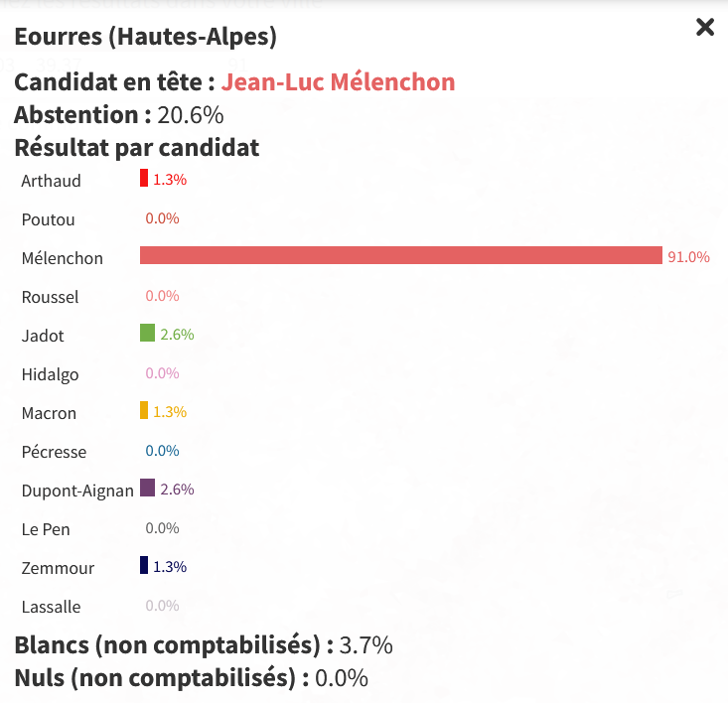Click Jadot's green bar
This screenshot has width=728, height=703.
click(x=147, y=333)
